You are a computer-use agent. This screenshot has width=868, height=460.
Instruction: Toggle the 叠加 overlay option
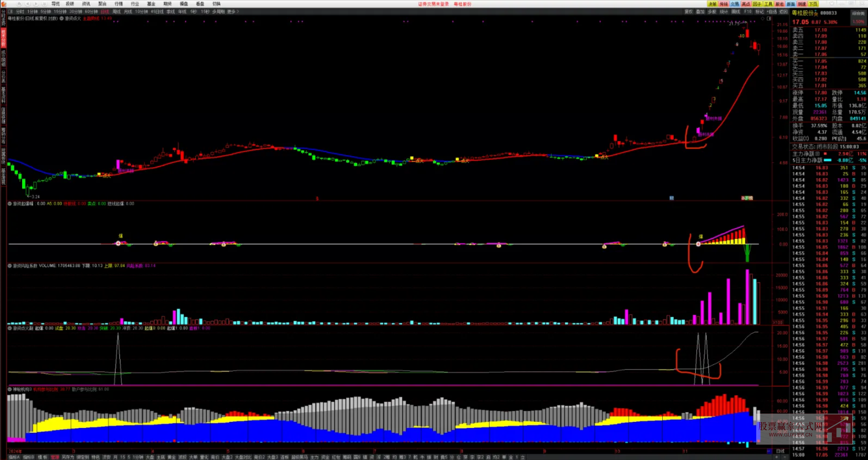(700, 11)
